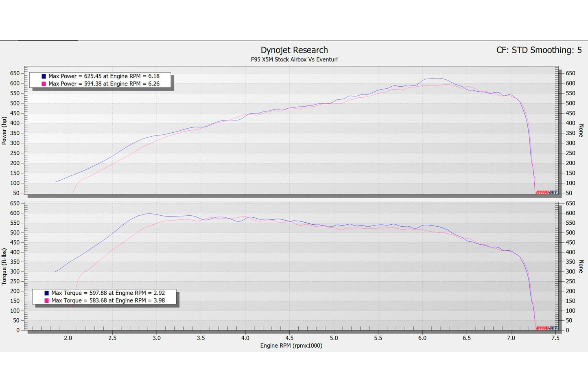
Task: Click the Max Torque = 597.88 legend entry
Action: (108, 293)
